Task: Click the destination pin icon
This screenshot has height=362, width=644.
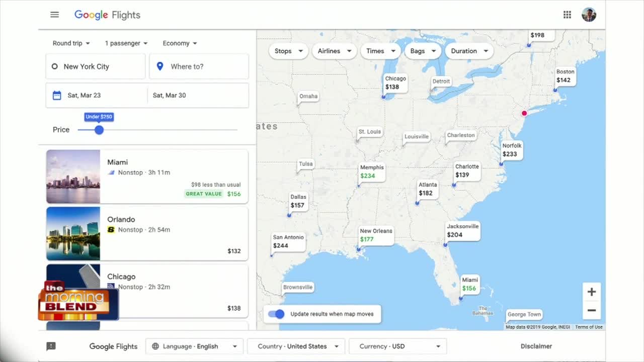Action: 160,66
